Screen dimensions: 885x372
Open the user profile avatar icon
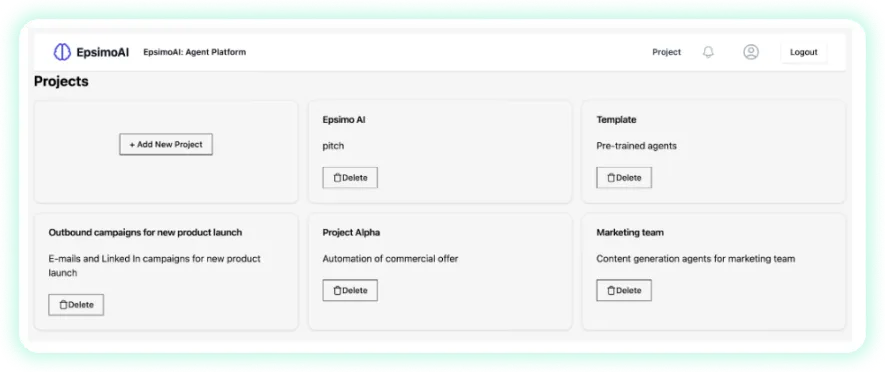(751, 52)
